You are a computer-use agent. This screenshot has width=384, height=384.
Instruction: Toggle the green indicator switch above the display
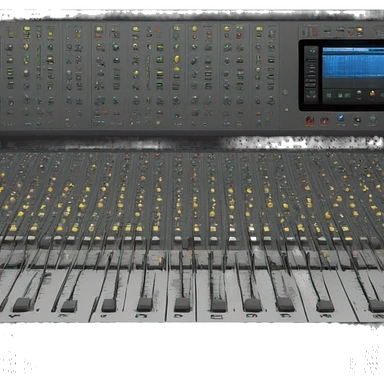[x=304, y=32]
